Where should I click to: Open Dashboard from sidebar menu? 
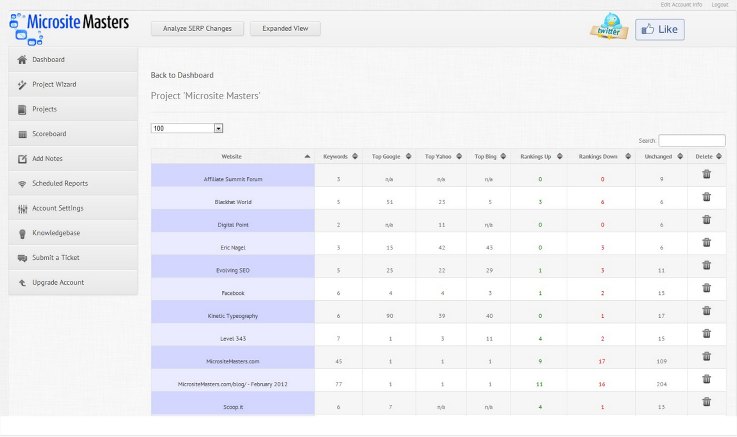[x=73, y=60]
